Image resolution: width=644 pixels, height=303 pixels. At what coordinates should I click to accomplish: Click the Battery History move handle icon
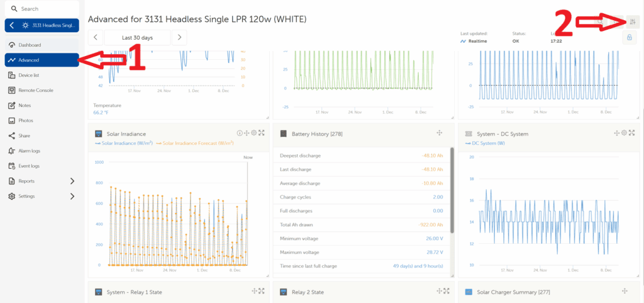pyautogui.click(x=440, y=134)
